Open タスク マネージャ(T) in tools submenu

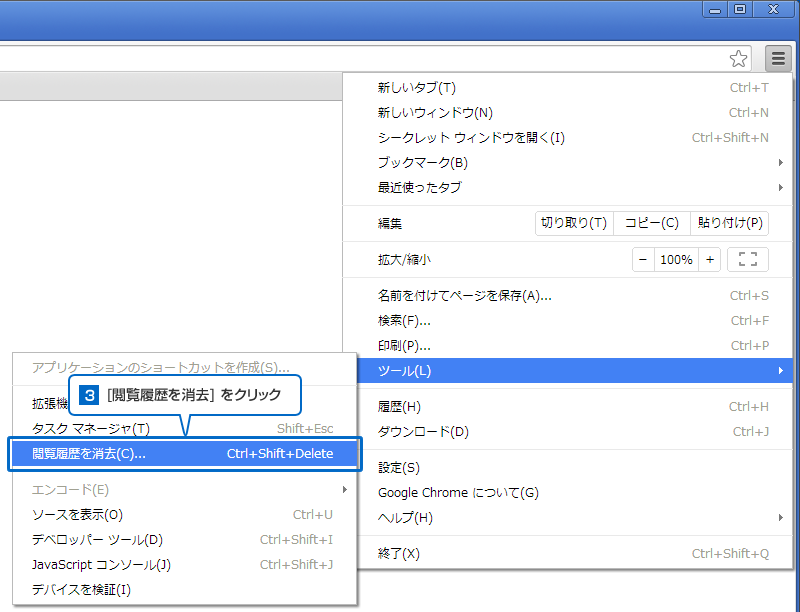point(91,429)
